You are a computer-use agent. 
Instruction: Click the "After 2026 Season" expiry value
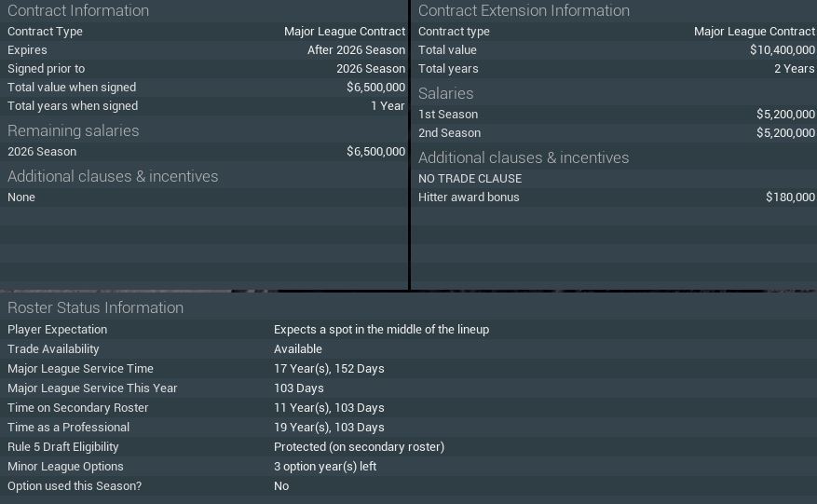point(356,50)
